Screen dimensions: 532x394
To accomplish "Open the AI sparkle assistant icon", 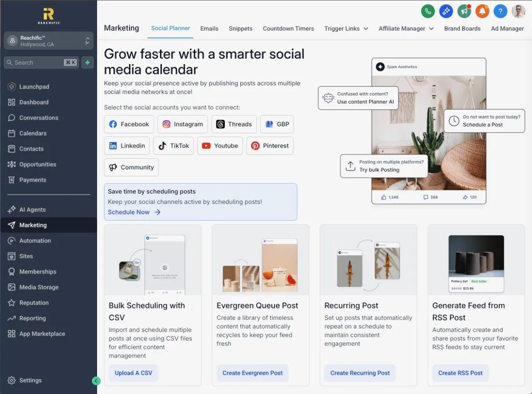I will (446, 11).
